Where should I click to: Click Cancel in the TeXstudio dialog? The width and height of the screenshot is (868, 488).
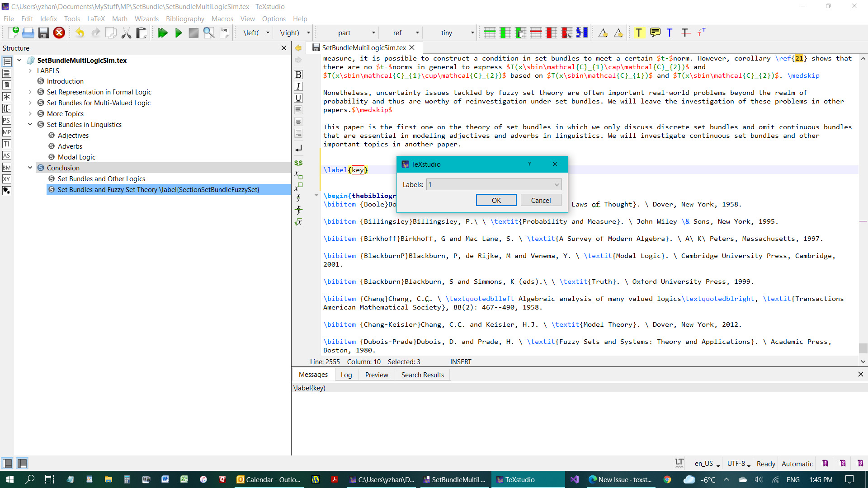[x=541, y=200]
